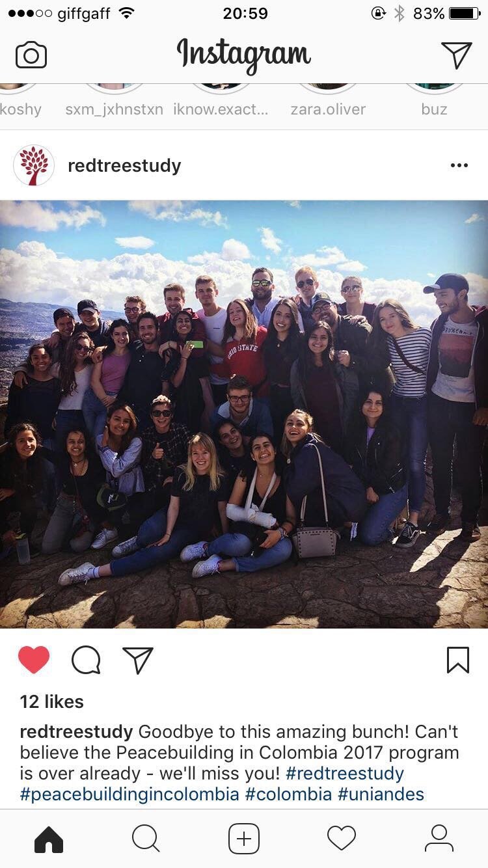Save the post with bookmark icon
This screenshot has width=488, height=868.
pos(458,660)
